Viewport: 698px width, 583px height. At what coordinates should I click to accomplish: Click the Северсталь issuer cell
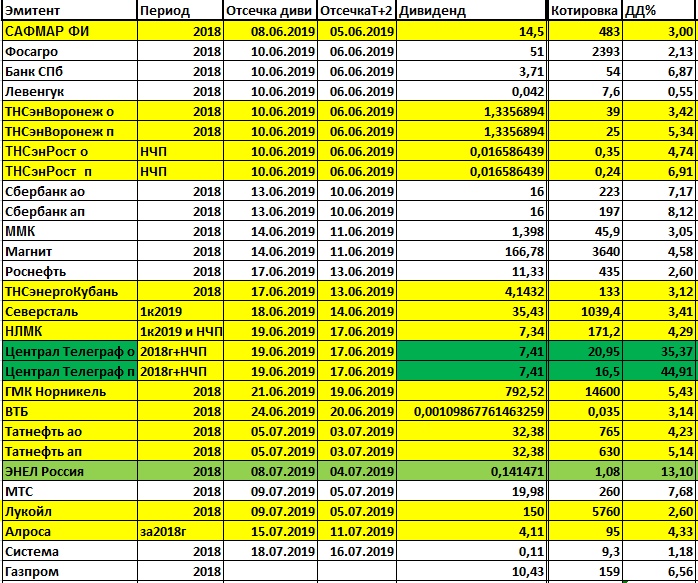pyautogui.click(x=70, y=312)
